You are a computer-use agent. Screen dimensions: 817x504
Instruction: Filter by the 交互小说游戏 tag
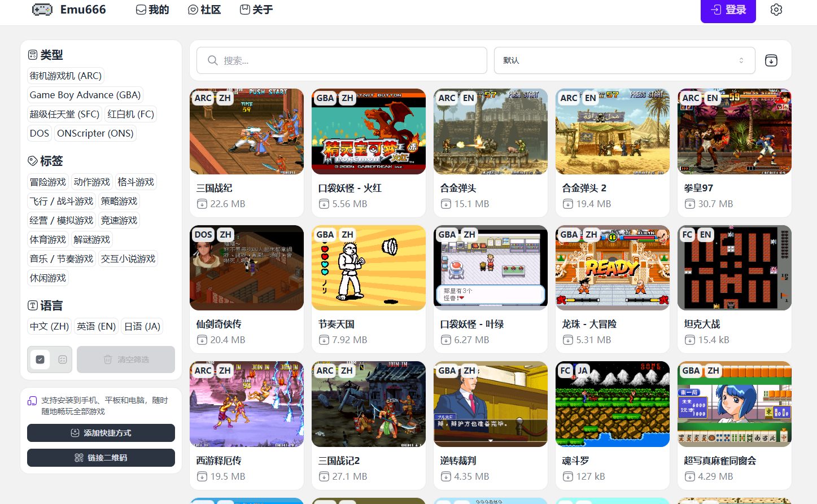pyautogui.click(x=128, y=258)
